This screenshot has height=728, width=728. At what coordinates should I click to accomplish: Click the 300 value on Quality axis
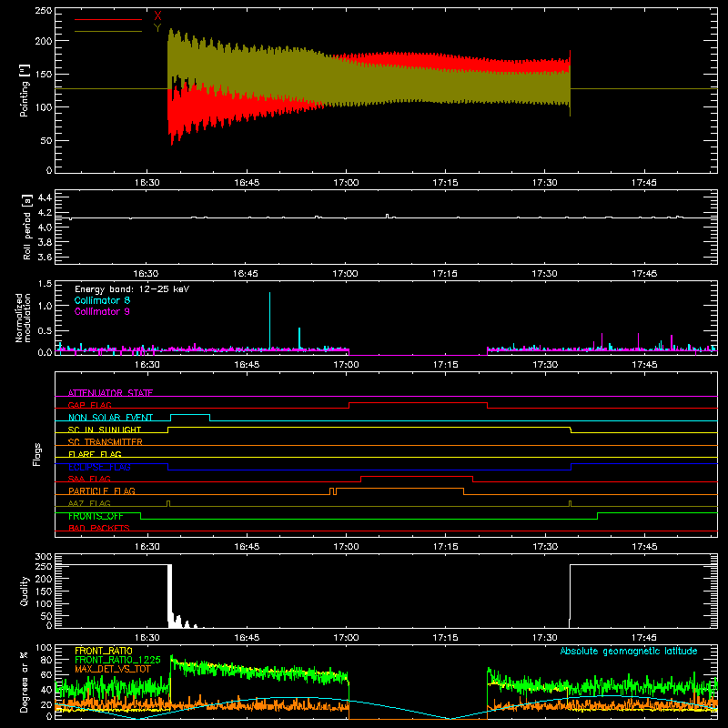[x=44, y=557]
